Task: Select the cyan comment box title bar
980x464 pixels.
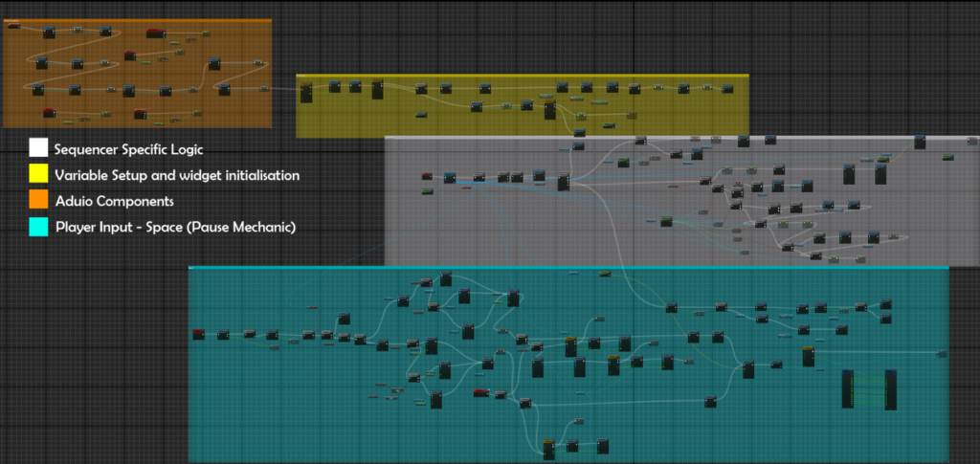Action: pos(568,268)
